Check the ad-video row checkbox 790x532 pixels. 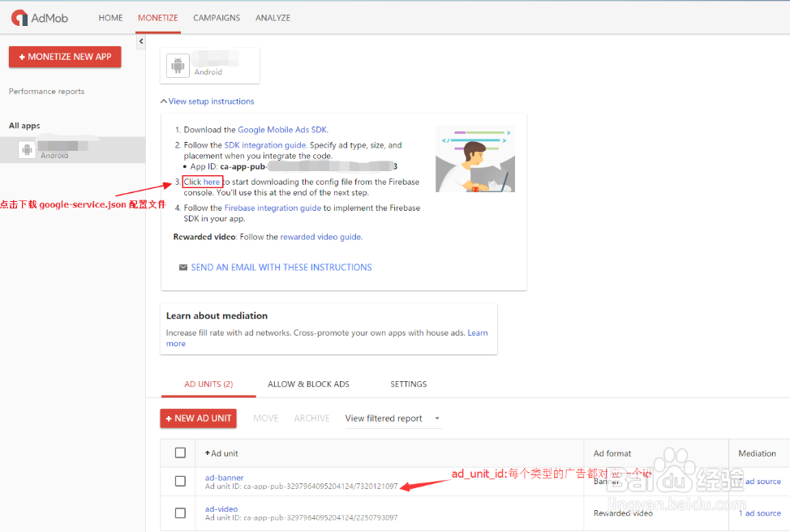(x=180, y=513)
